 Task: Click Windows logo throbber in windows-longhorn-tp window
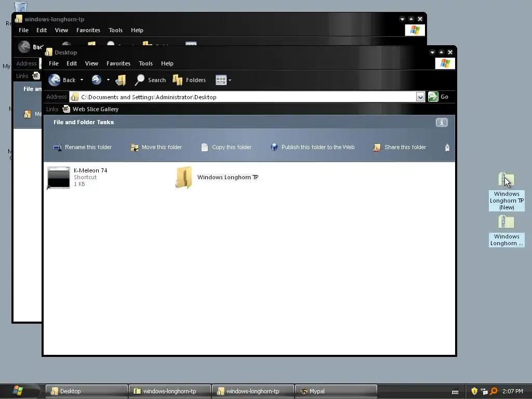[x=415, y=30]
